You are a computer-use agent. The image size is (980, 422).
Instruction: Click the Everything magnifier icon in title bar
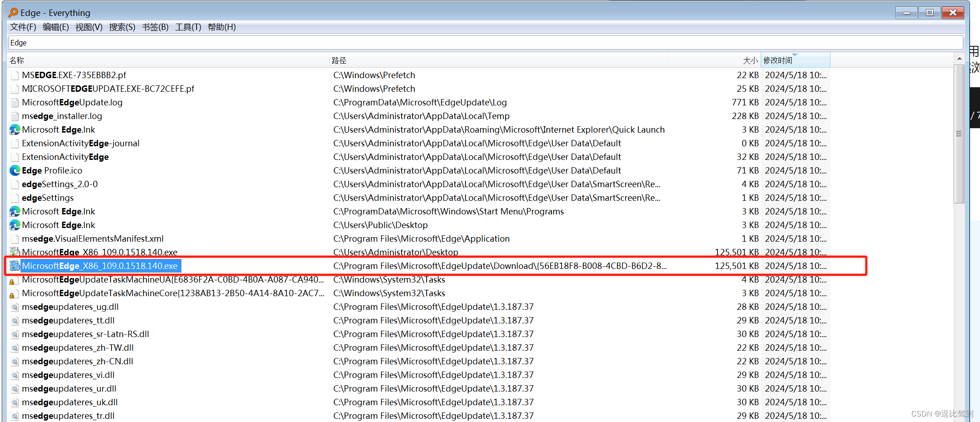14,13
